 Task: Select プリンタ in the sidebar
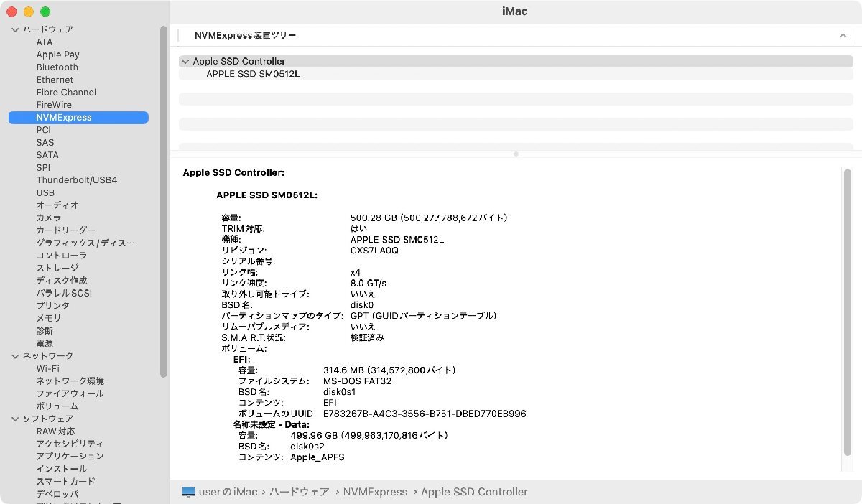(x=52, y=306)
